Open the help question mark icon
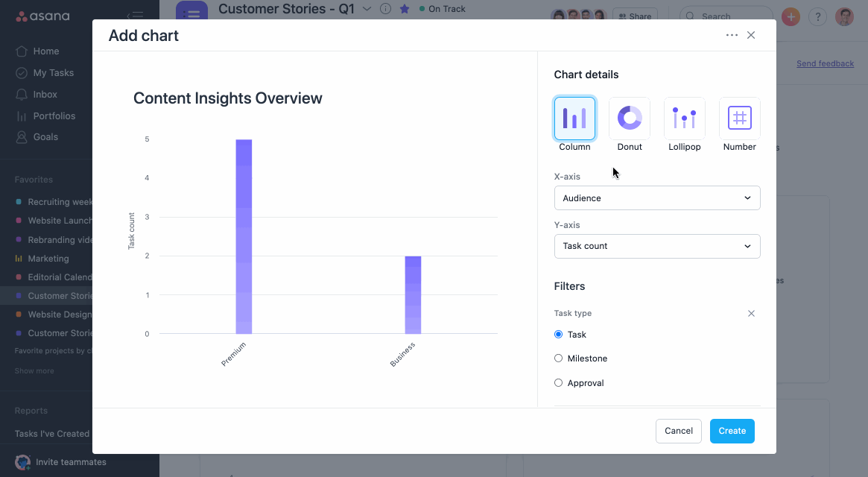The image size is (868, 477). (x=817, y=17)
